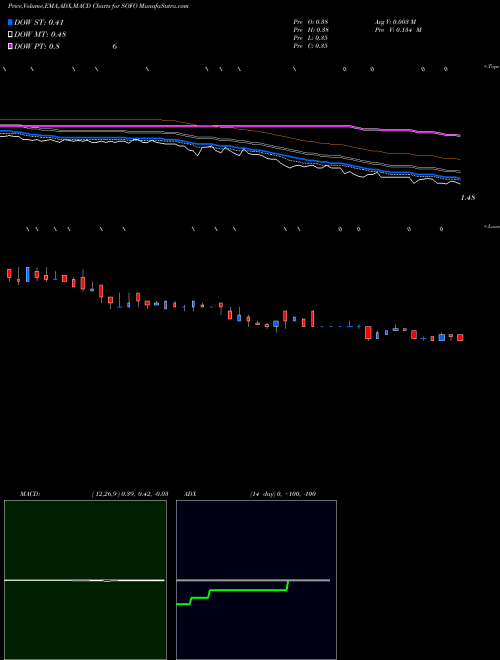Click the '<Tops' label at right edge
Image resolution: width=500 pixels, height=660 pixels.
492,67
